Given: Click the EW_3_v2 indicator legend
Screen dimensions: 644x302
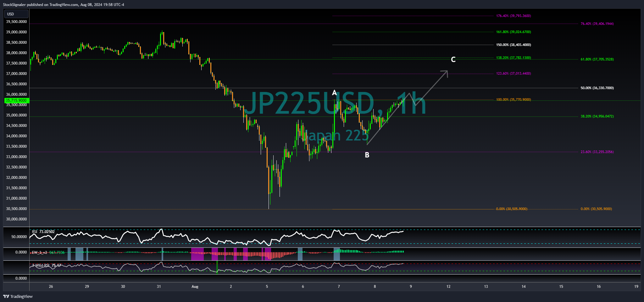Looking at the screenshot, I should (x=48, y=253).
